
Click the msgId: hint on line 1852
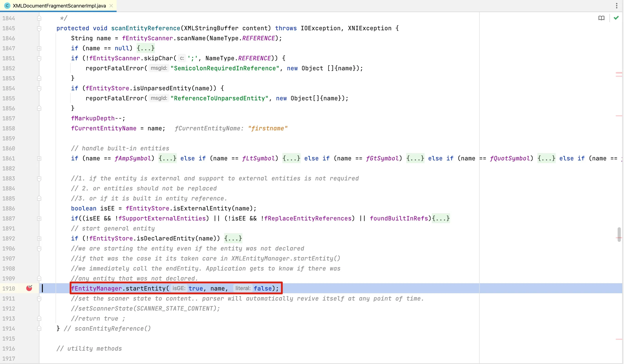coord(159,68)
